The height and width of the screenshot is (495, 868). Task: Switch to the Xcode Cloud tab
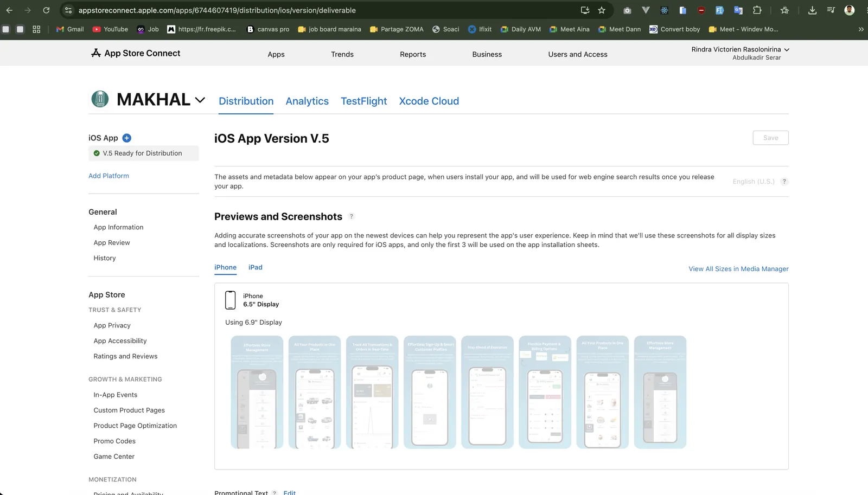(429, 101)
